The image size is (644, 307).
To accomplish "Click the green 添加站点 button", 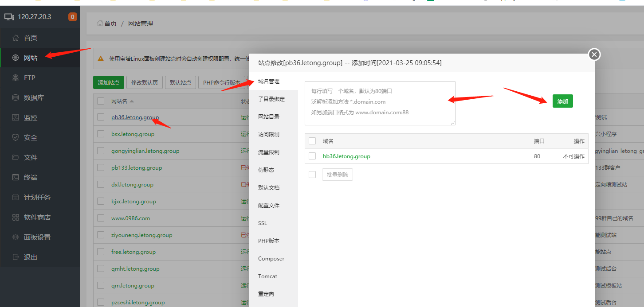I will click(109, 82).
